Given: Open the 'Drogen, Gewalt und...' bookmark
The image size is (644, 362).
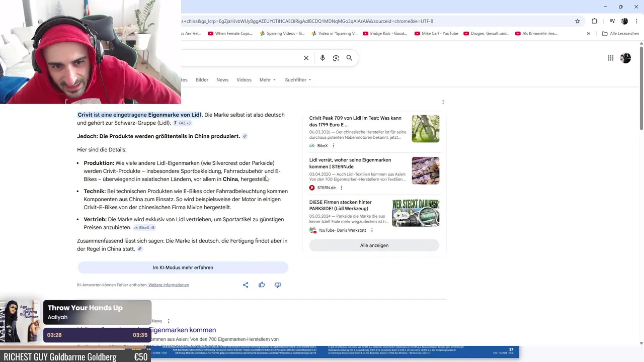Looking at the screenshot, I should pyautogui.click(x=486, y=34).
